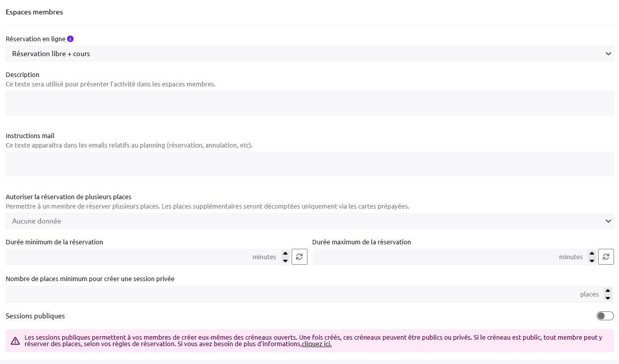Click the warning triangle icon in pink banner

(x=15, y=341)
